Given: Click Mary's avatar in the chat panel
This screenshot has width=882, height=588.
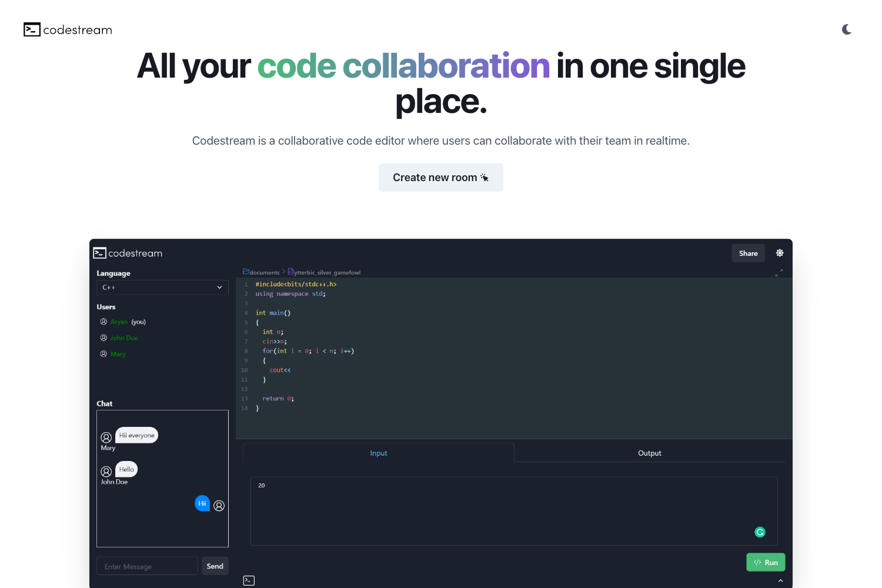Looking at the screenshot, I should pos(106,437).
